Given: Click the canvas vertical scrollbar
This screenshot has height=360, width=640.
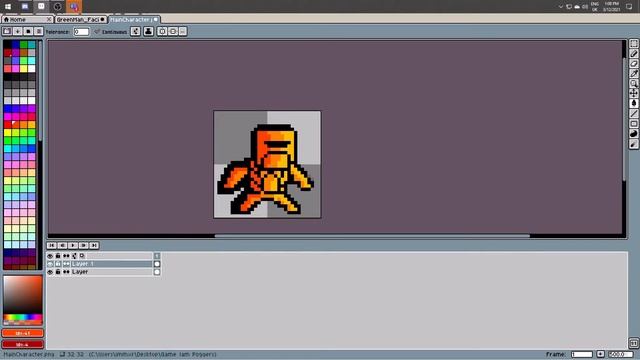Looking at the screenshot, I should tap(624, 118).
